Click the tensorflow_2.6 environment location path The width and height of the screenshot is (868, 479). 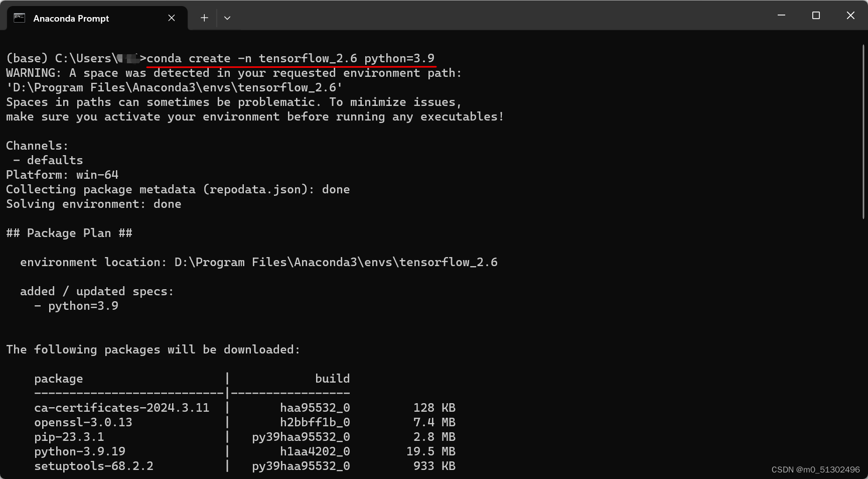point(336,262)
